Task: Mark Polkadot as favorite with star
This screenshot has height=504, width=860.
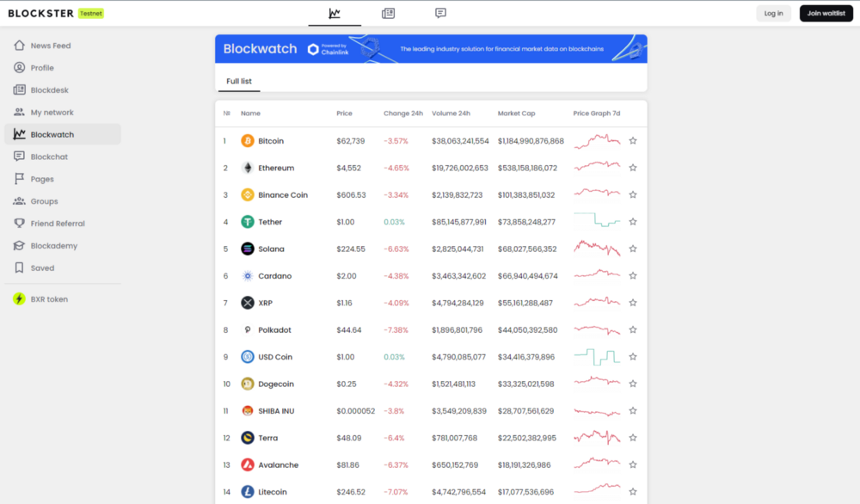Action: [x=633, y=330]
